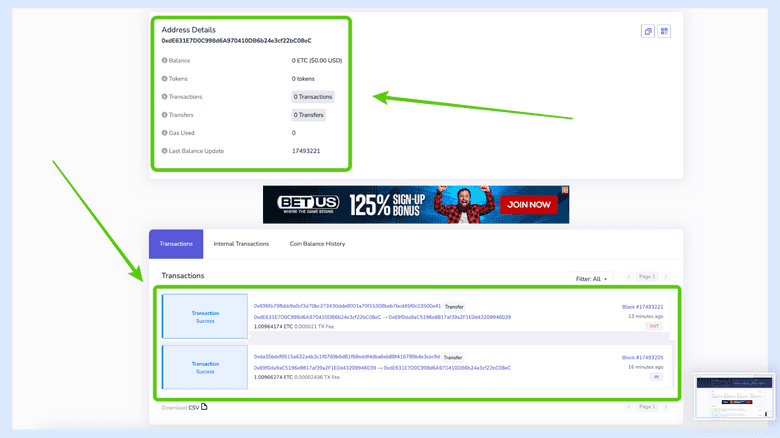780x438 pixels.
Task: Go to next page using top pagination arrow
Action: tap(666, 276)
